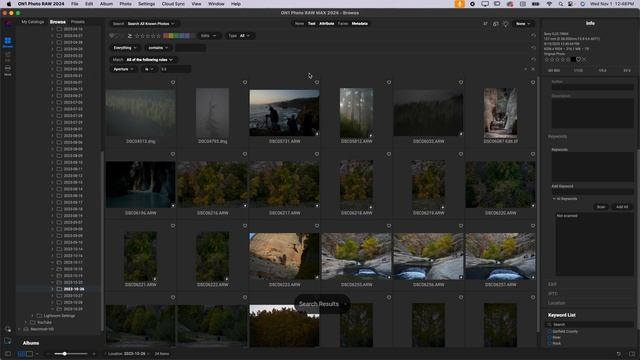Viewport: 640px width, 360px height.
Task: Reset the metadata match row
Action: (x=533, y=60)
